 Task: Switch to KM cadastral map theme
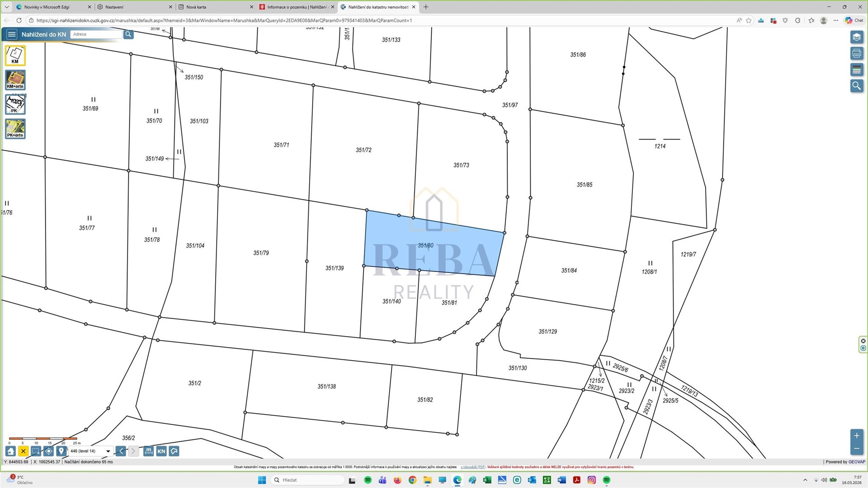point(15,56)
